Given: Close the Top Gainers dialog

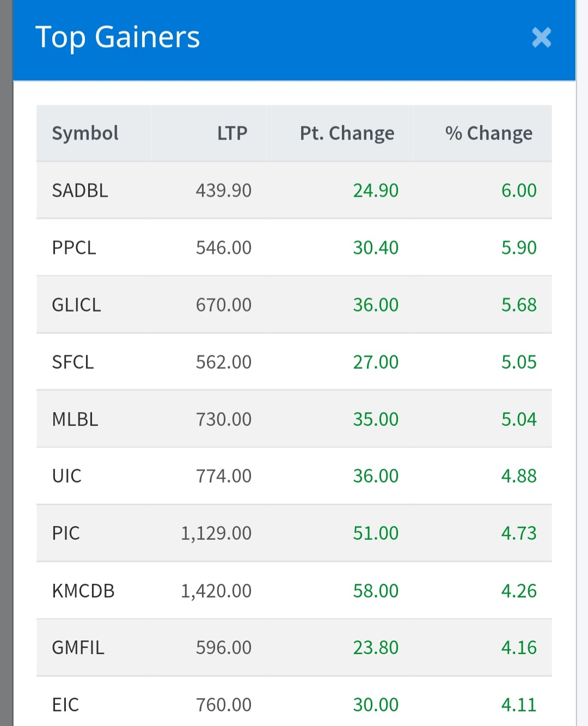Looking at the screenshot, I should pos(541,38).
